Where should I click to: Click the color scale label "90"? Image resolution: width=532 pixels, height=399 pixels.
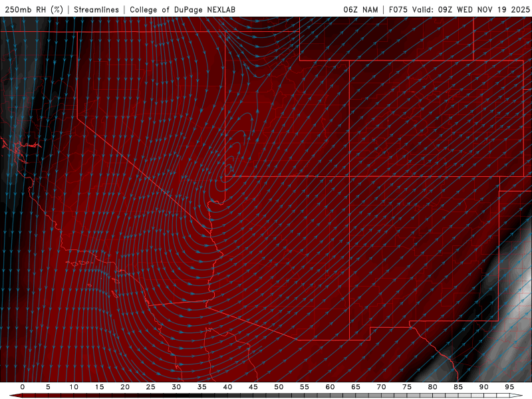484,387
